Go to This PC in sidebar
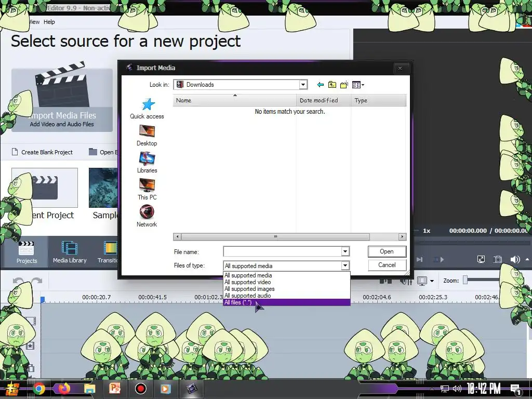Image resolution: width=532 pixels, height=399 pixels. (x=147, y=189)
